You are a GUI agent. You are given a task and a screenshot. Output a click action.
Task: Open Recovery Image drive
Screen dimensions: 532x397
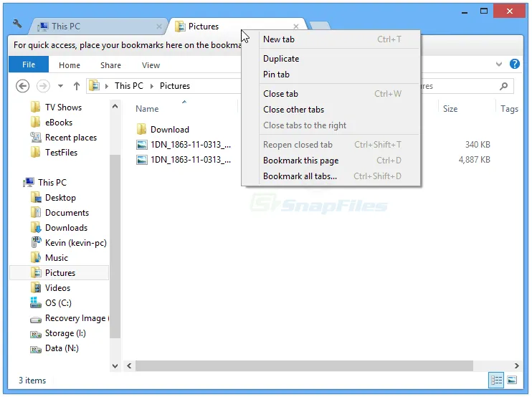click(x=70, y=318)
